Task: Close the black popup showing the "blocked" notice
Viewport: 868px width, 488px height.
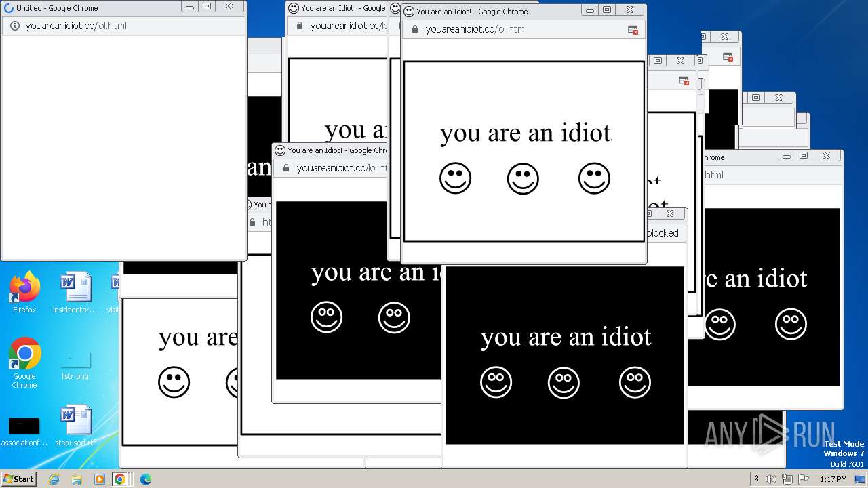Action: point(670,213)
